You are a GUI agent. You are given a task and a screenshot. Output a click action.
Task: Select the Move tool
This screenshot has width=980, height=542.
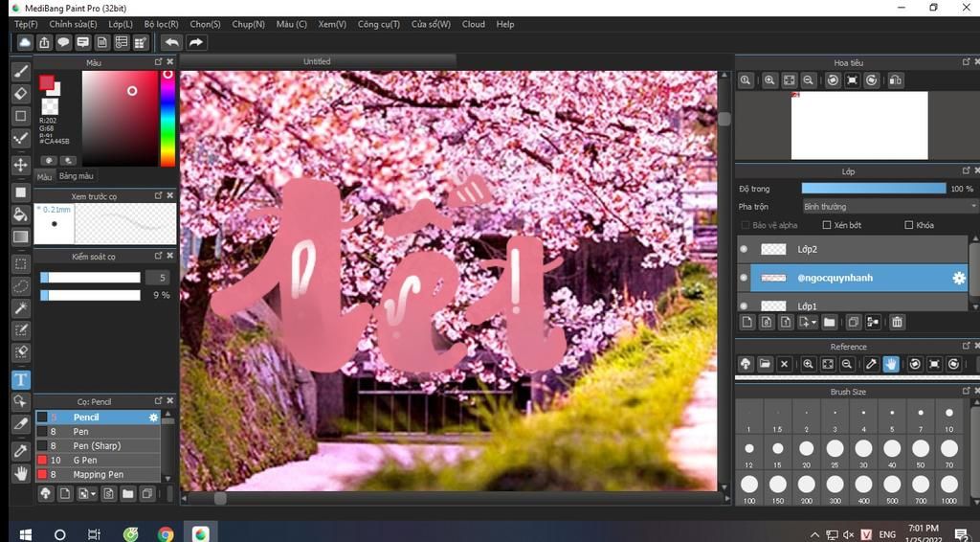point(21,165)
